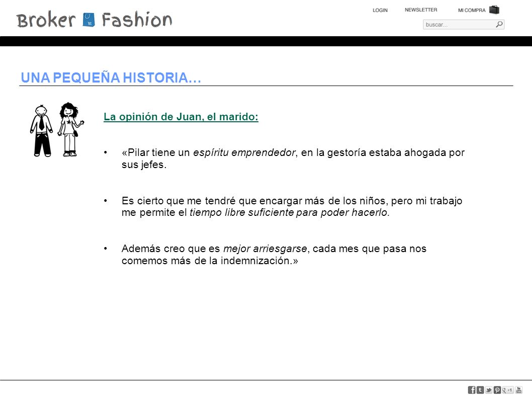The width and height of the screenshot is (532, 399).
Task: Click the text 'comemos más de la indemnización.'
Action: pos(207,261)
